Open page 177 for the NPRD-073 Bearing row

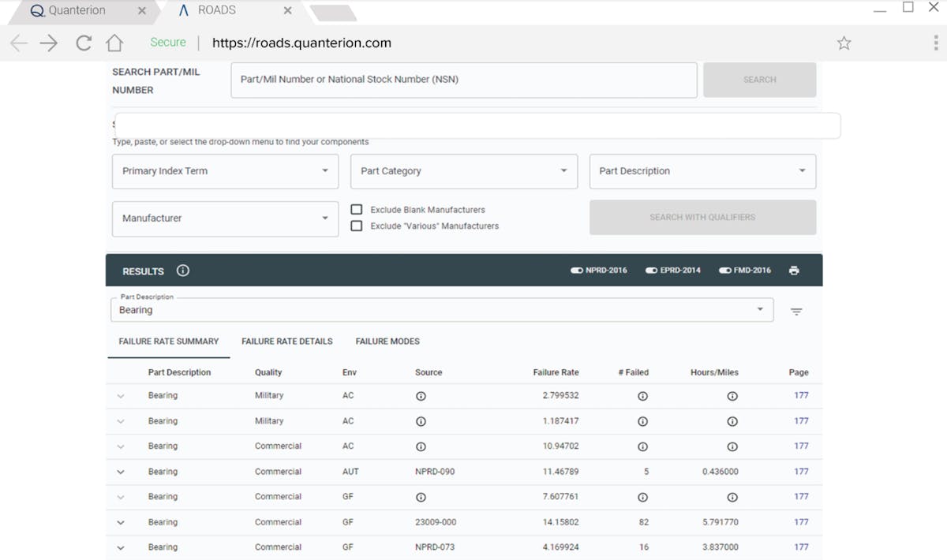coord(801,547)
